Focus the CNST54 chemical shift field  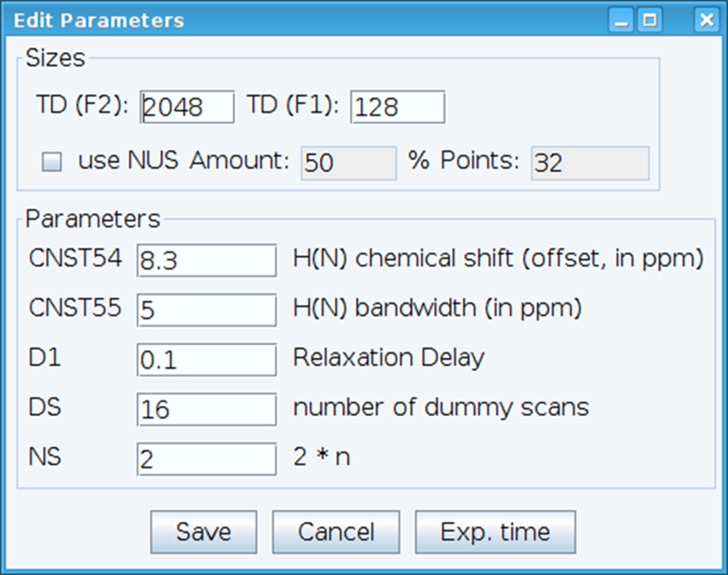[207, 260]
